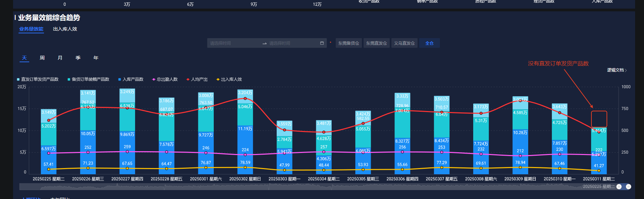Click the 78.59 data value
This screenshot has width=644, height=199.
pos(245,163)
